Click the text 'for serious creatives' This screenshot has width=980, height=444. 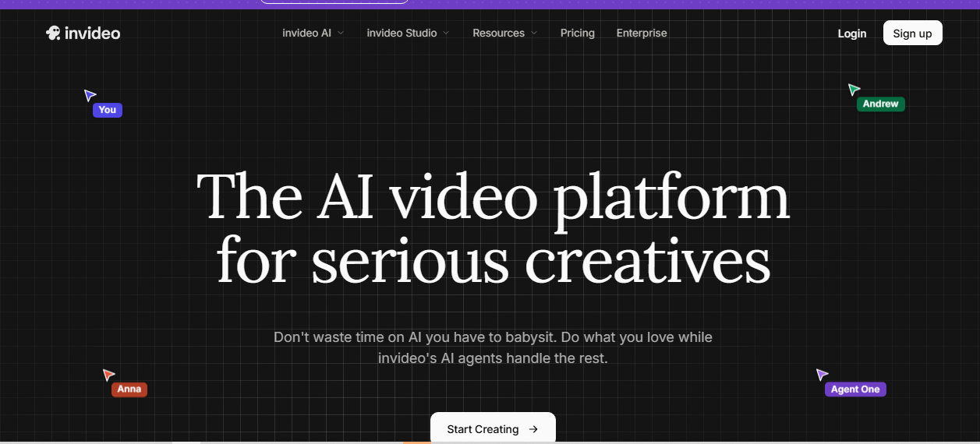pos(493,260)
